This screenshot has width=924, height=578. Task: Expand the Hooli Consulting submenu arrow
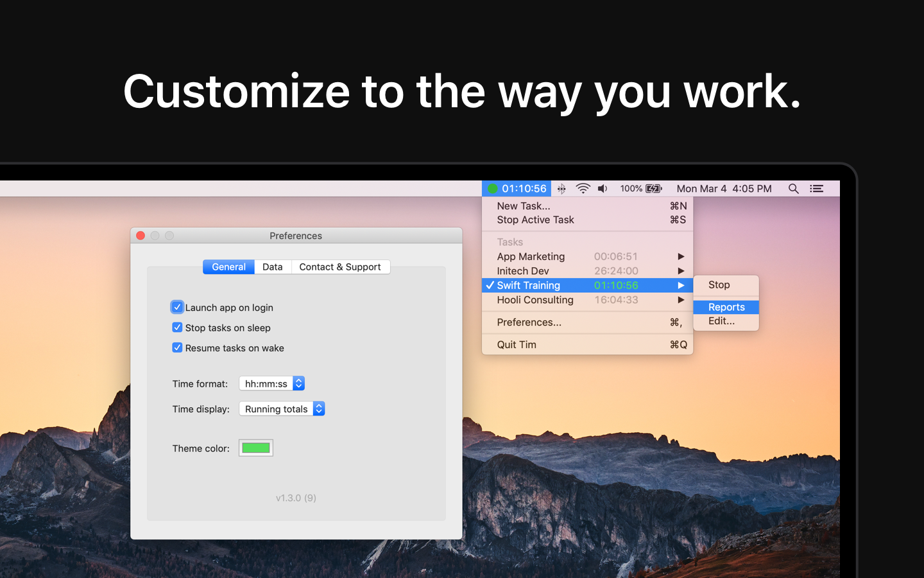(x=681, y=300)
